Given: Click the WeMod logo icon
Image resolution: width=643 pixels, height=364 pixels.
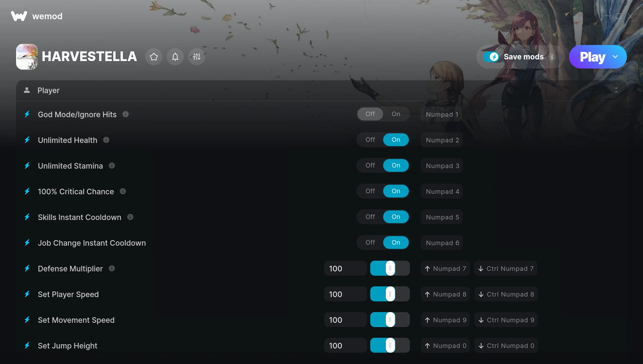Looking at the screenshot, I should tap(19, 16).
